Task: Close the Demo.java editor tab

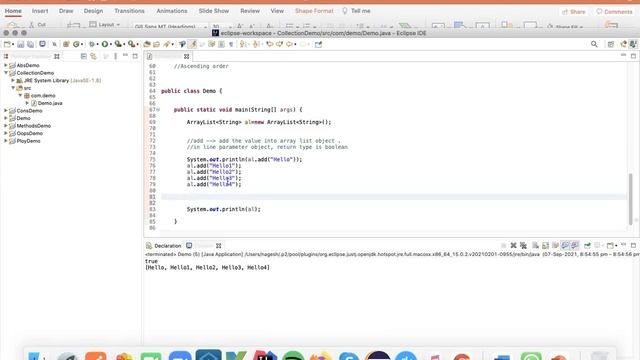Action: [x=187, y=56]
